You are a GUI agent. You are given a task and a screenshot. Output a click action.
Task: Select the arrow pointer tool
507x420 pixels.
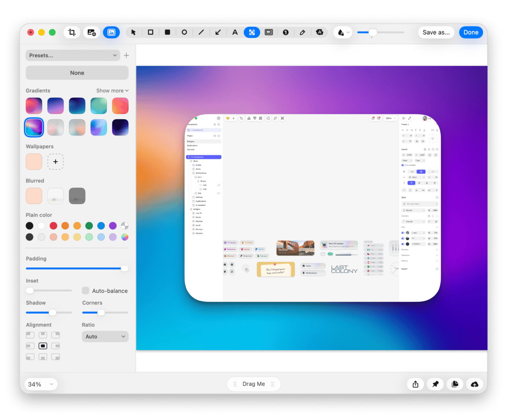[134, 33]
